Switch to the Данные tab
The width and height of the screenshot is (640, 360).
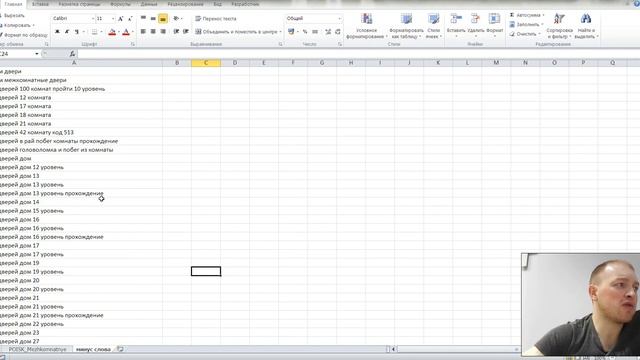(149, 4)
